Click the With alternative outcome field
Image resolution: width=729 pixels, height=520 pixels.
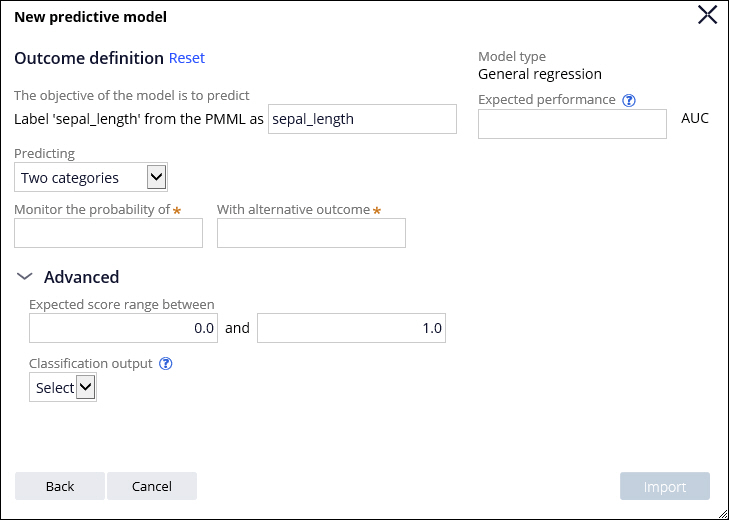click(311, 233)
